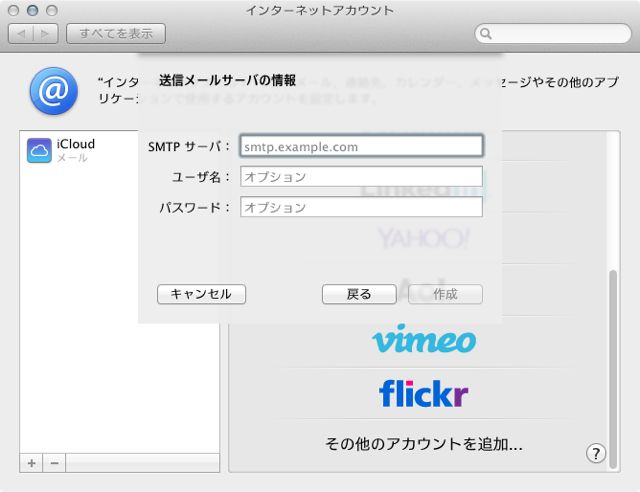Choose the flickr account type
Image resolution: width=640 pixels, height=492 pixels.
click(423, 393)
